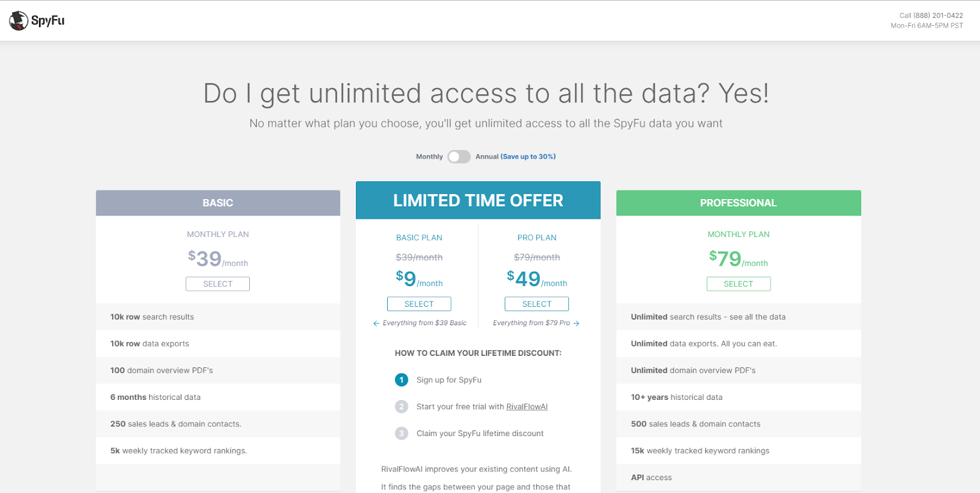The height and width of the screenshot is (493, 980).
Task: Click '500 sales leads & domain contacts' row
Action: [739, 424]
